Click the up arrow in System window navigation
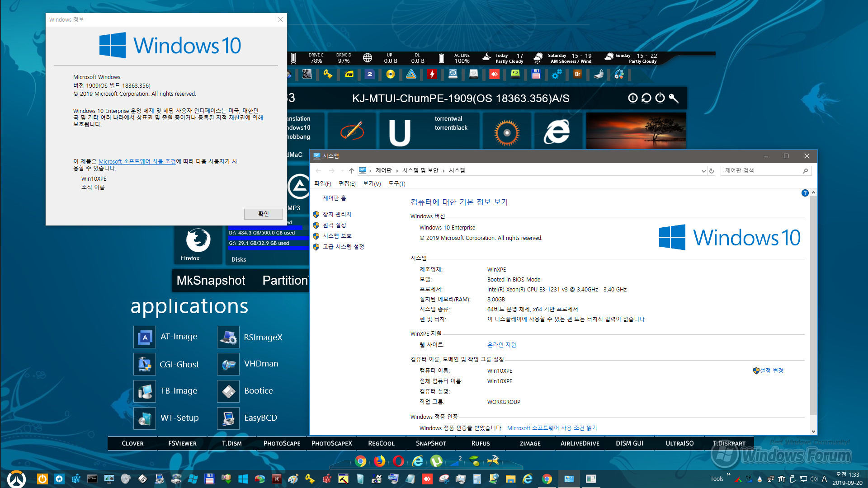868x488 pixels. click(351, 171)
